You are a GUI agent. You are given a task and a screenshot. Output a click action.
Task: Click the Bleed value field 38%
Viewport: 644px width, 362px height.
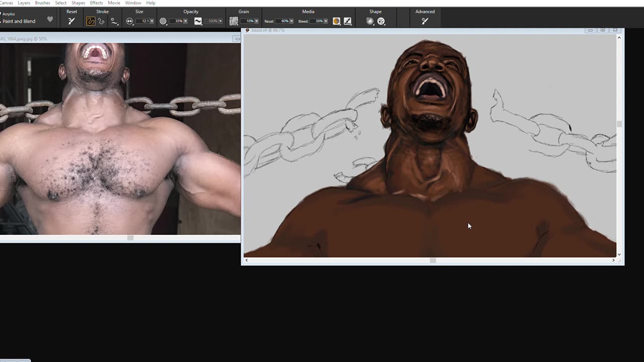[x=316, y=21]
